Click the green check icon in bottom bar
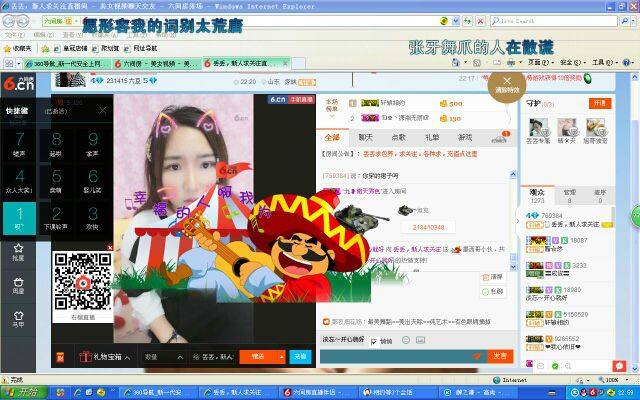 tap(555, 366)
